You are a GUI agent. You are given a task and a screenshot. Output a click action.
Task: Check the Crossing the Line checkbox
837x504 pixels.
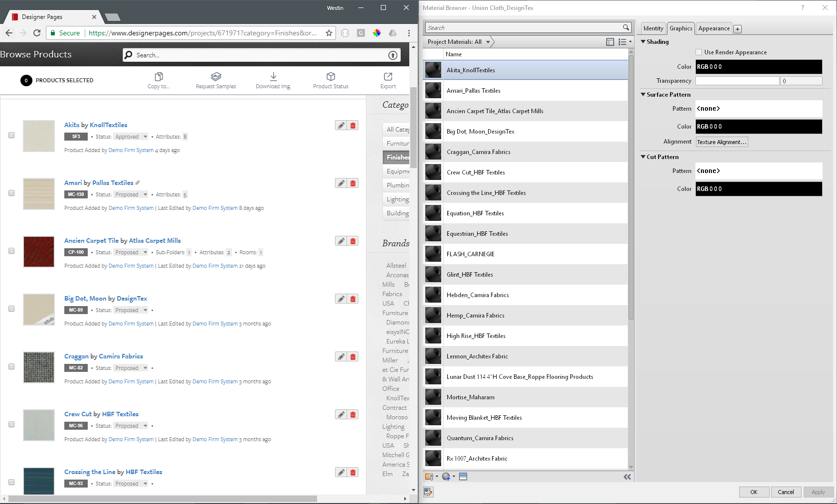(11, 482)
